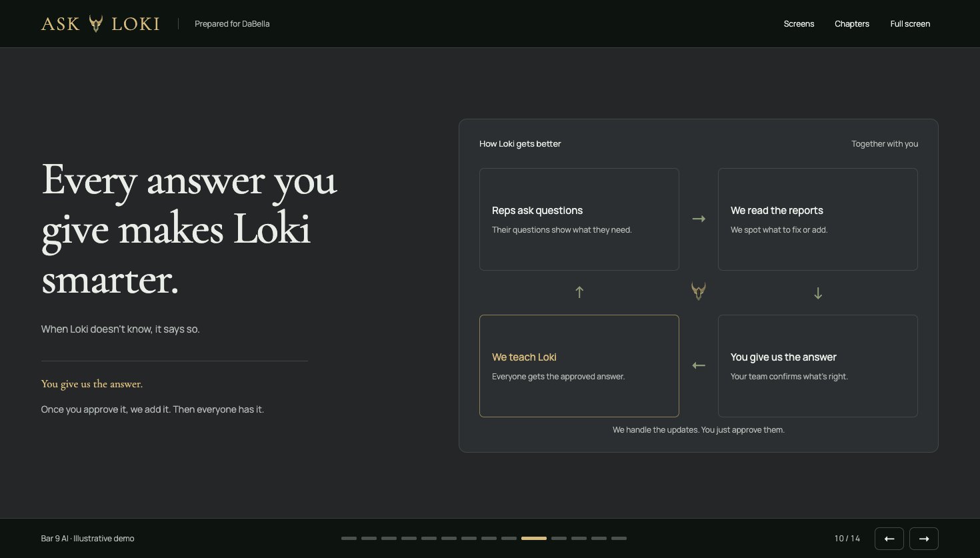The height and width of the screenshot is (558, 980).
Task: Click the How Loki gets better panel title
Action: pos(520,144)
